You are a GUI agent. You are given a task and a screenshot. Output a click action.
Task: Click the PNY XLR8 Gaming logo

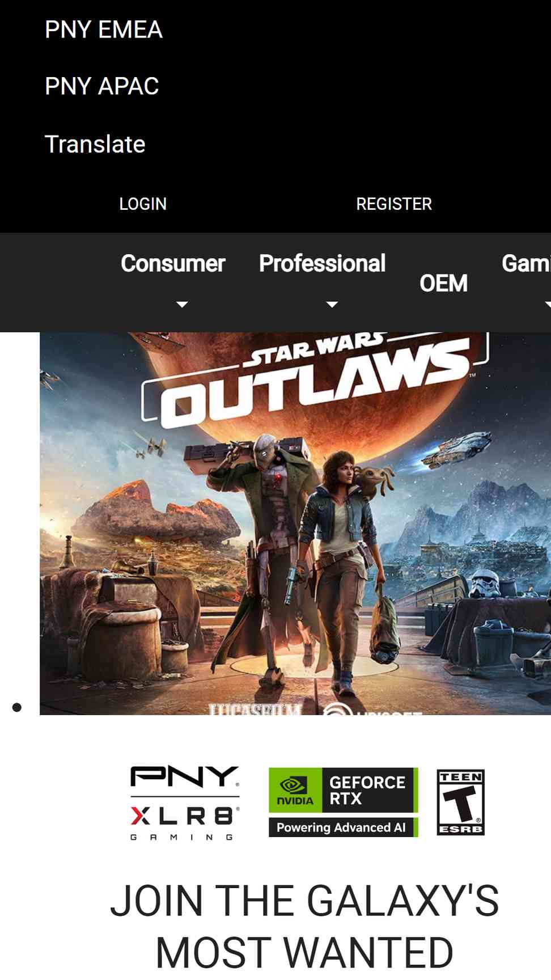[x=185, y=802]
